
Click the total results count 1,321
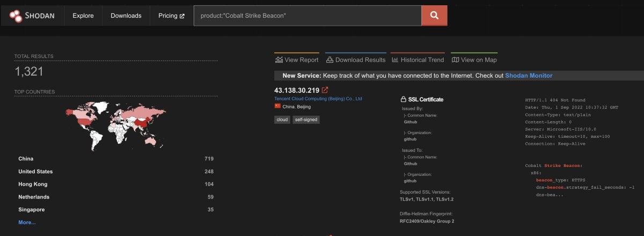click(29, 71)
